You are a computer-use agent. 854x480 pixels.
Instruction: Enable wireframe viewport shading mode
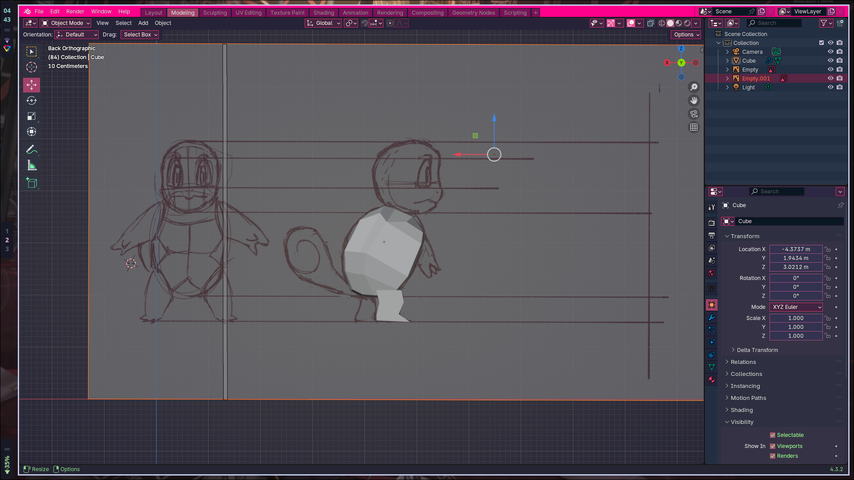coord(662,23)
